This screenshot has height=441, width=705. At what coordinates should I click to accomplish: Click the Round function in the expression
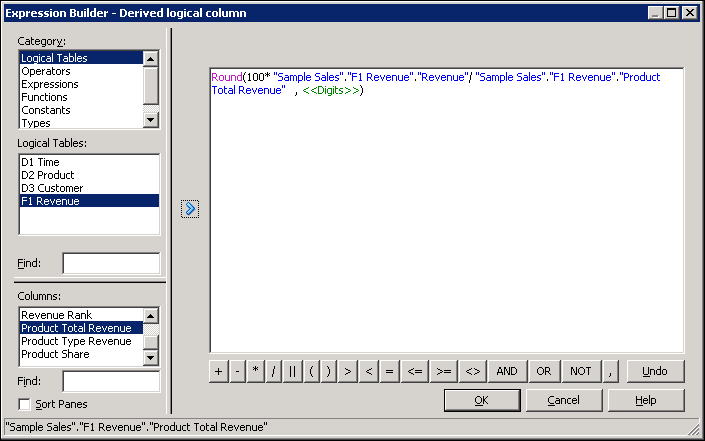227,77
